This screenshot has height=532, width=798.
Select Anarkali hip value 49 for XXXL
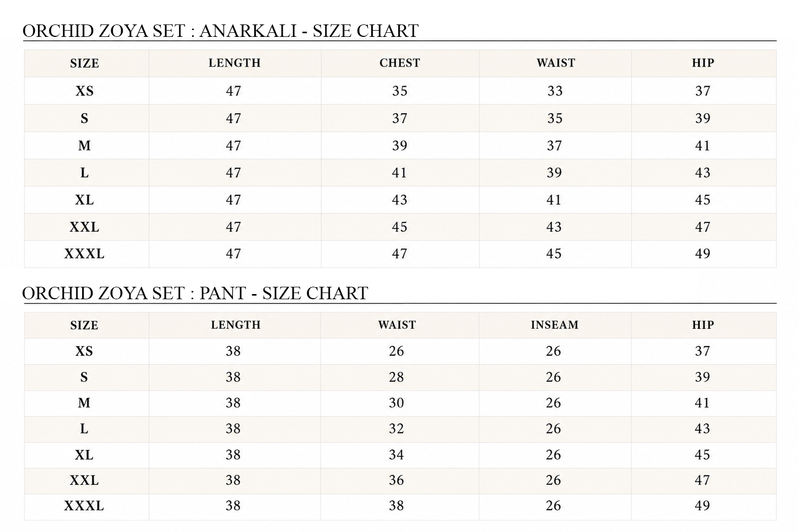(702, 254)
